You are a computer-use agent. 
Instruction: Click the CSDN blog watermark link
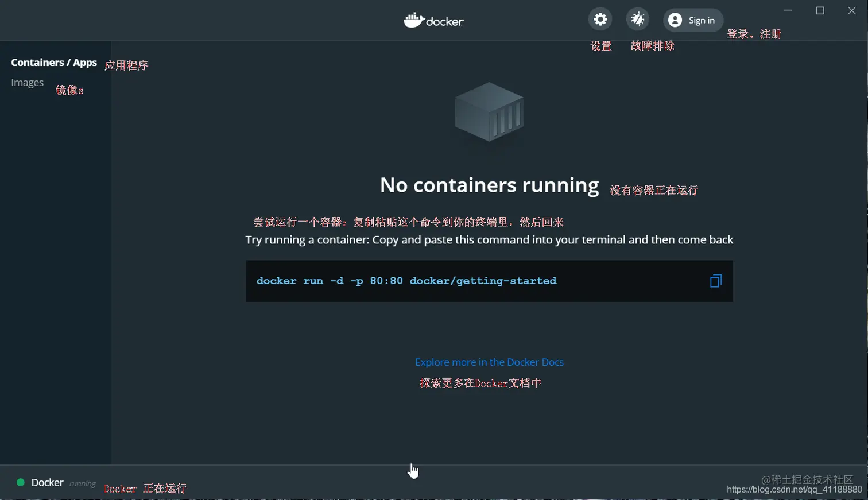click(x=791, y=490)
